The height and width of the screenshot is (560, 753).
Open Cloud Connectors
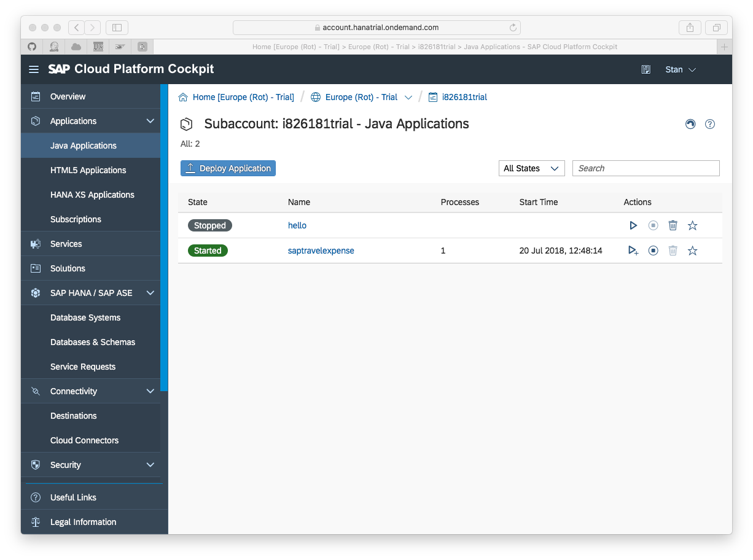[90, 440]
